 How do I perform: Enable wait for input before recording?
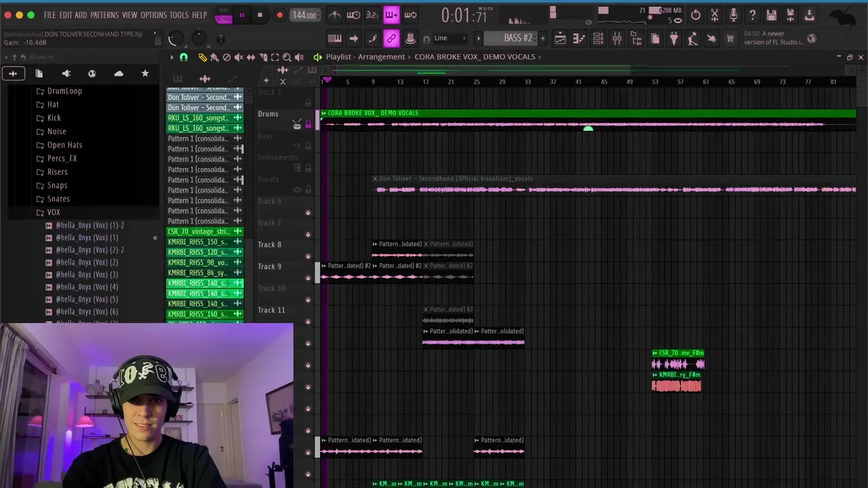point(353,15)
